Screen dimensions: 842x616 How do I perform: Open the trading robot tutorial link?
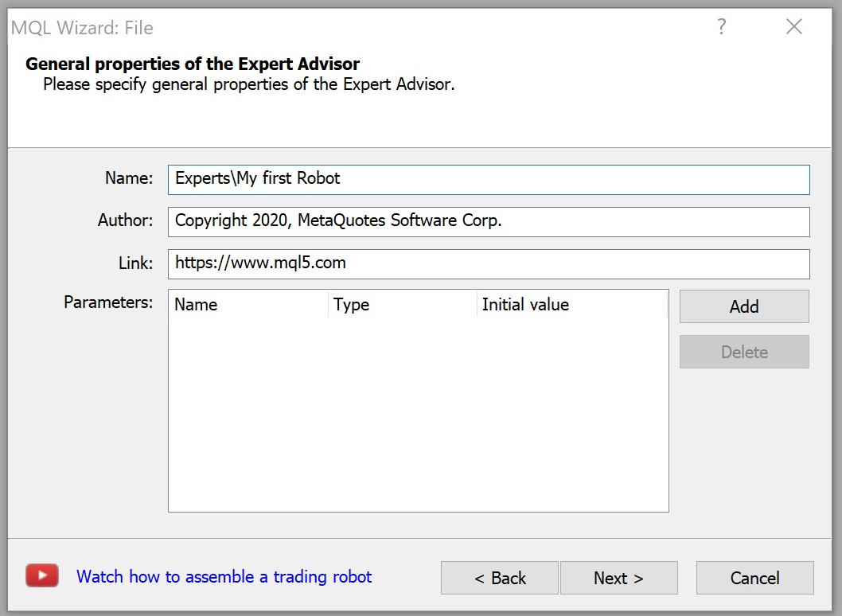[x=224, y=577]
